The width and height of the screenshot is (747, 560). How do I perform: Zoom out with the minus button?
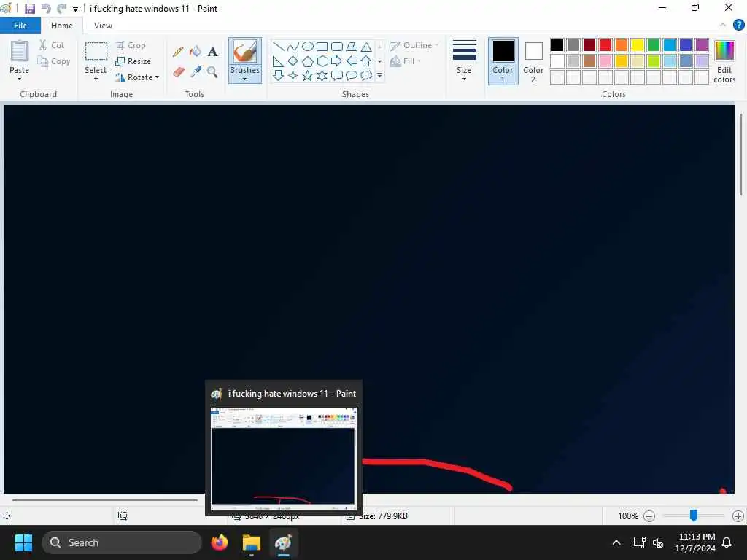tap(649, 516)
